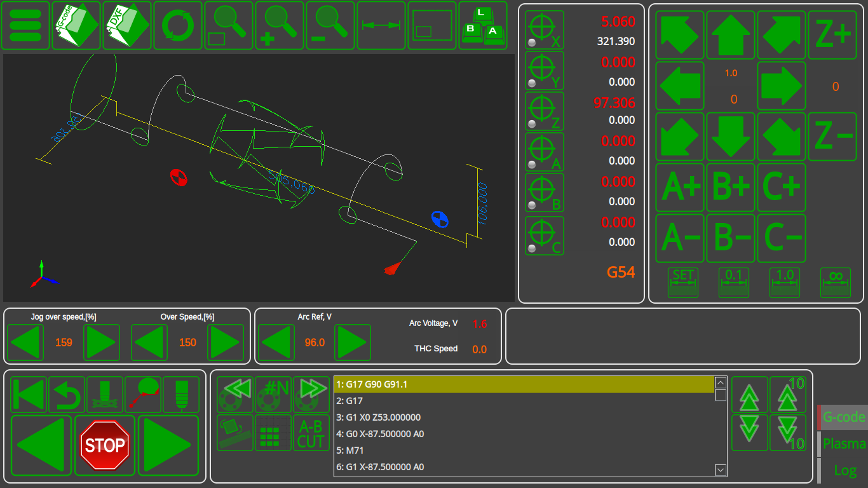Screen dimensions: 868x488
Task: Zero the X axis with its crosshair
Action: click(x=545, y=30)
